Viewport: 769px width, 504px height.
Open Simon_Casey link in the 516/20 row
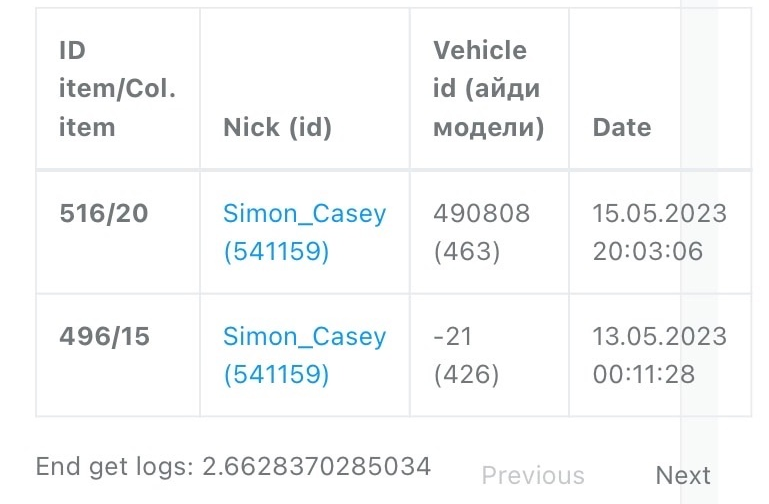coord(304,214)
